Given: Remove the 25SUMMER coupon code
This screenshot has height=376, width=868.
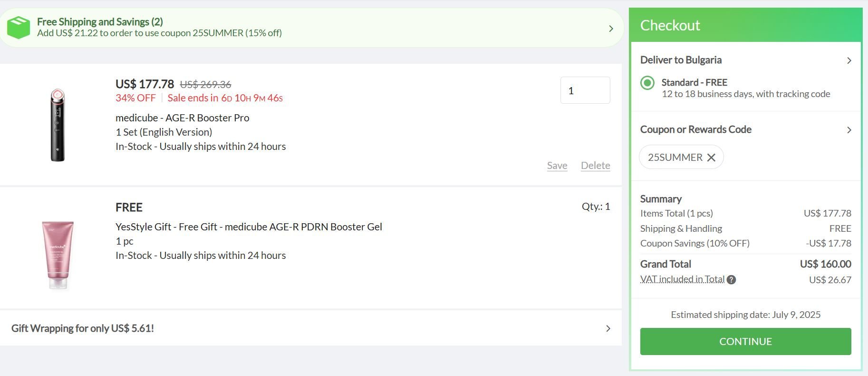Looking at the screenshot, I should (711, 158).
